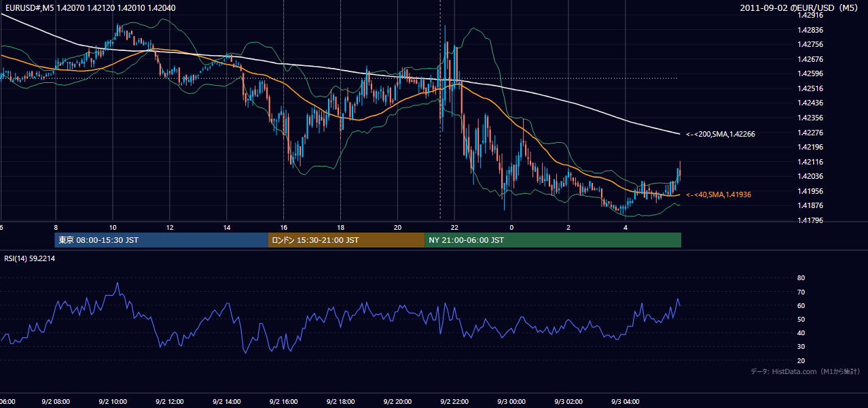Click hour tick 22 below the price chart
Image resolution: width=868 pixels, height=408 pixels.
(455, 227)
